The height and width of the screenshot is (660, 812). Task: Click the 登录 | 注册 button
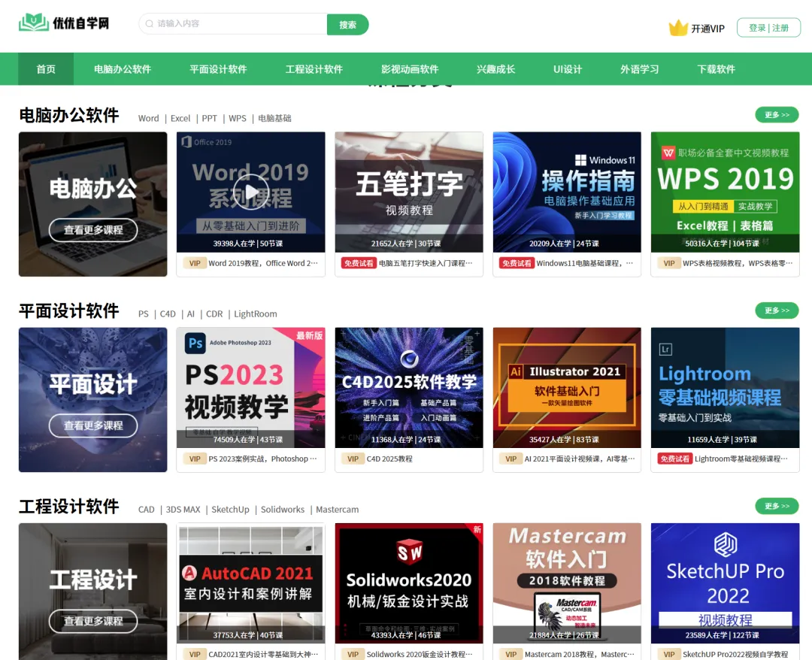coord(768,28)
